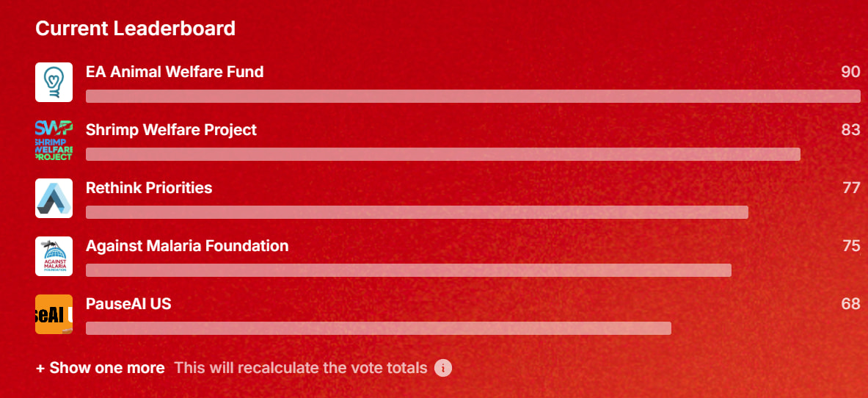Image resolution: width=868 pixels, height=398 pixels.
Task: Open the Shrimp Welfare Project logo
Action: click(54, 140)
